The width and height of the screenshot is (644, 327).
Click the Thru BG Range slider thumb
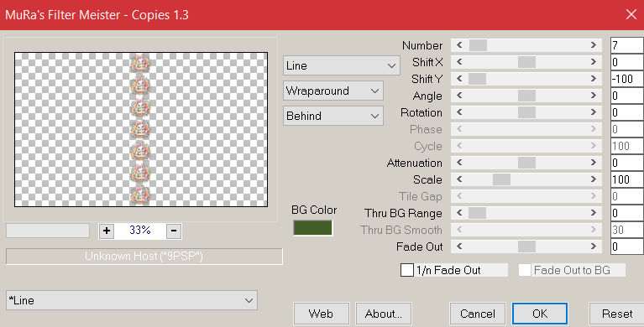[x=477, y=213]
